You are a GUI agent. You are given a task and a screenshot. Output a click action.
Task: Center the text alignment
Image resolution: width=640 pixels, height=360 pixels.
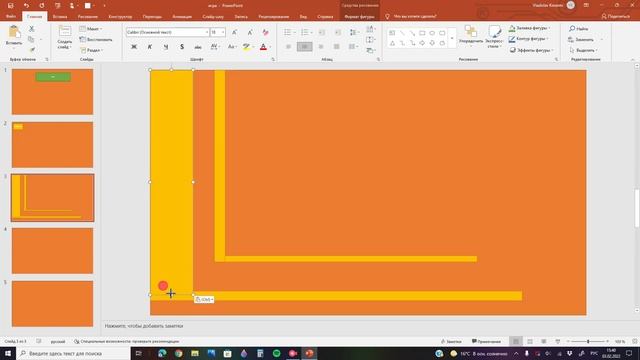click(x=304, y=47)
